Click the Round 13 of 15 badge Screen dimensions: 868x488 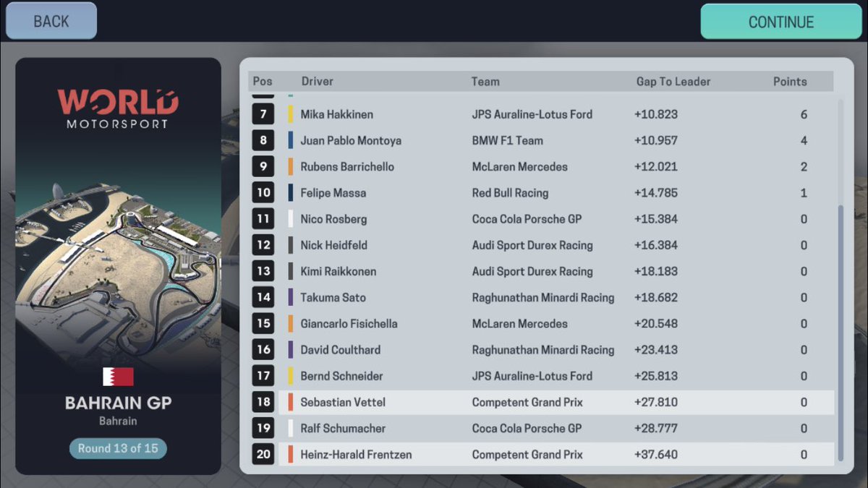(118, 449)
